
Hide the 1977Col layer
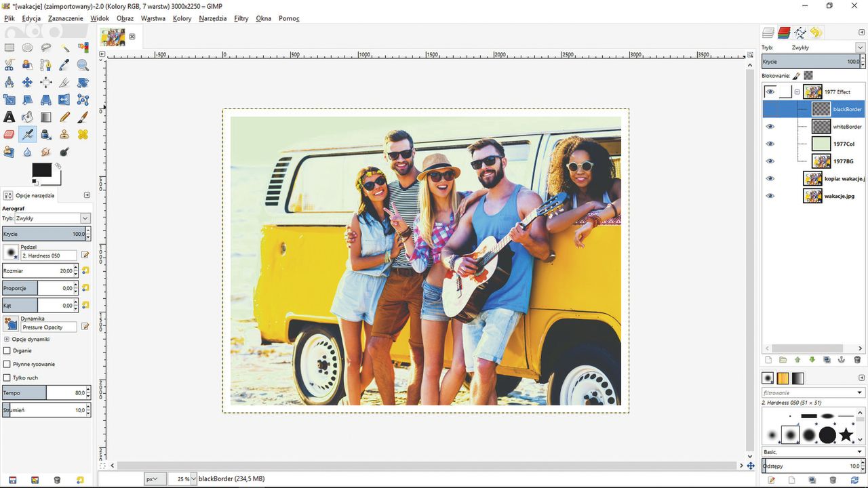click(770, 144)
